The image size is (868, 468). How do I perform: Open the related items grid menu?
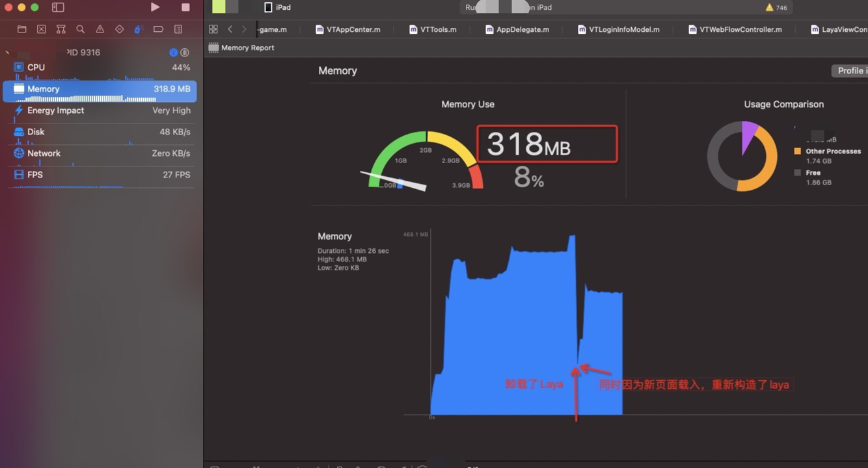point(213,29)
